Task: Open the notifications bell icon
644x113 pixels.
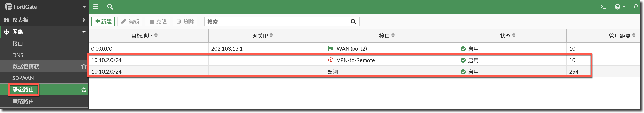Action: 636,7
